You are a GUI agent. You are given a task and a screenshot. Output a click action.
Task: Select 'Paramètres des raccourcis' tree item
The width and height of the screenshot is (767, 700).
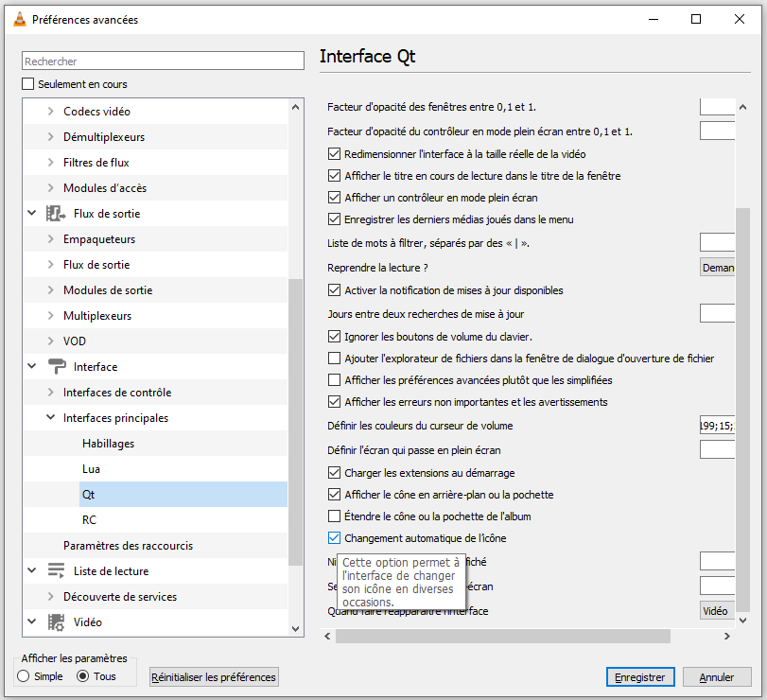[128, 546]
